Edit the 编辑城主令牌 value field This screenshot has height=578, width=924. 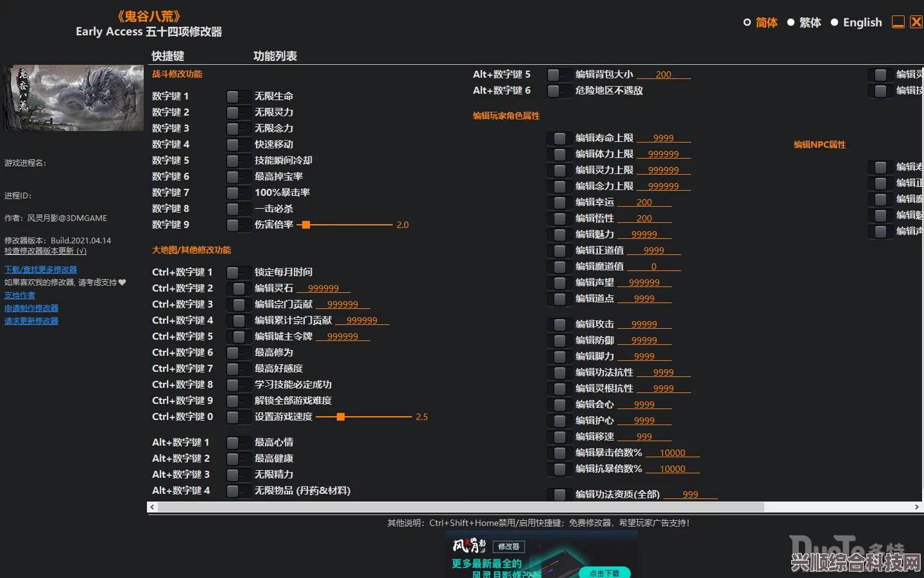(x=343, y=337)
